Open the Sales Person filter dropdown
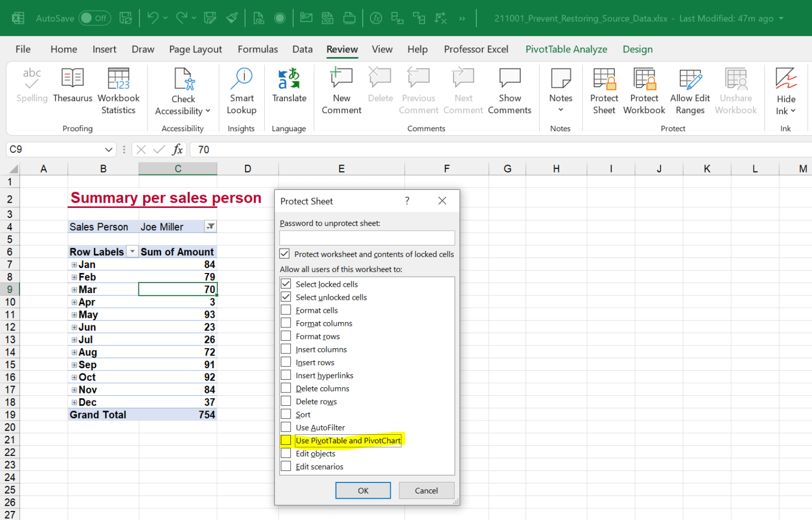This screenshot has width=812, height=520. point(210,226)
